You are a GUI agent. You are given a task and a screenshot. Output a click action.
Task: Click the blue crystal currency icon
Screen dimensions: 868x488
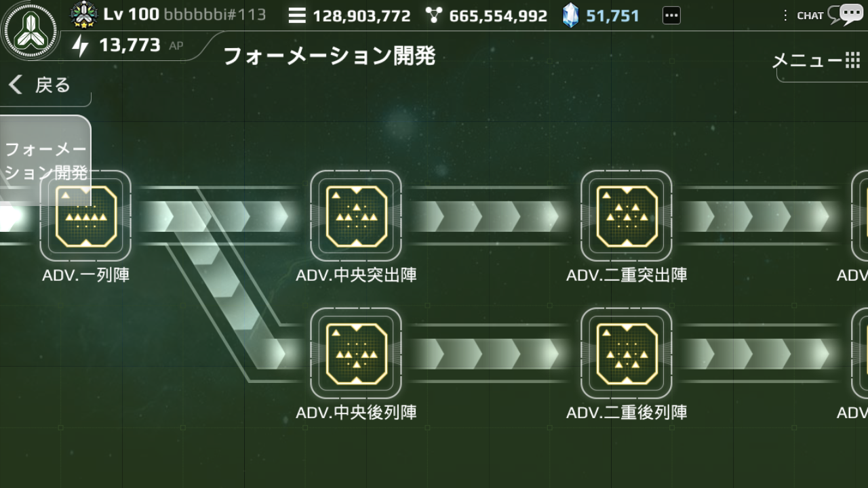(x=571, y=15)
